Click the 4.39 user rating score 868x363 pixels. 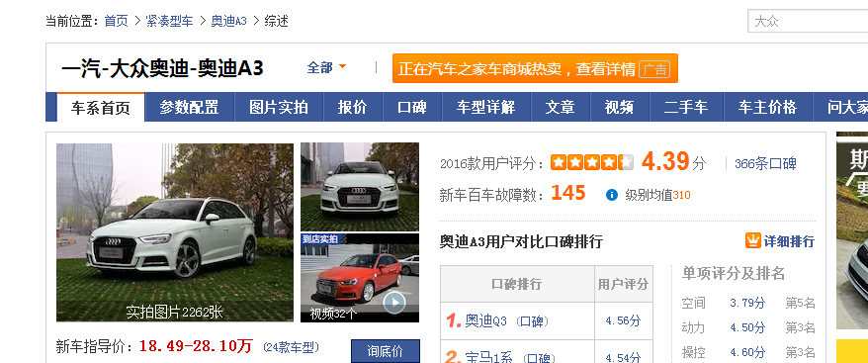pyautogui.click(x=665, y=161)
